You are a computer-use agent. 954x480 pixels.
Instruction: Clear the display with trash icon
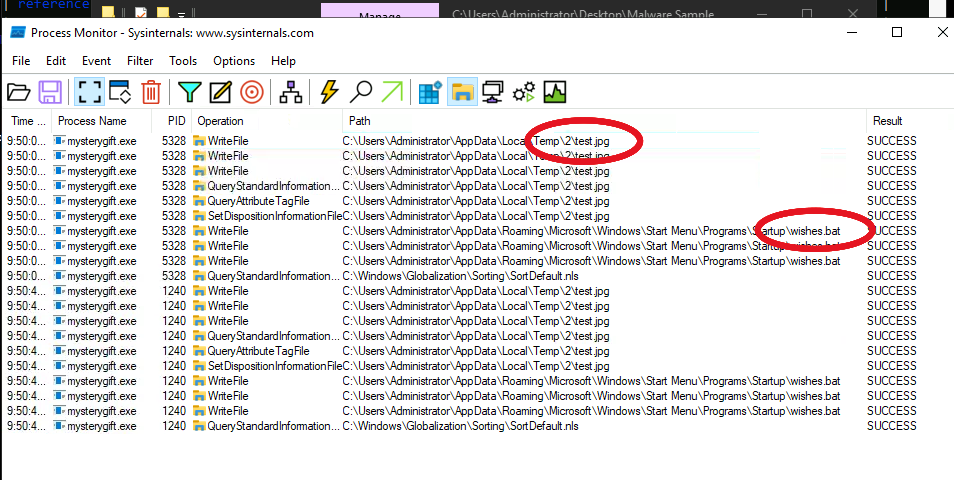151,92
